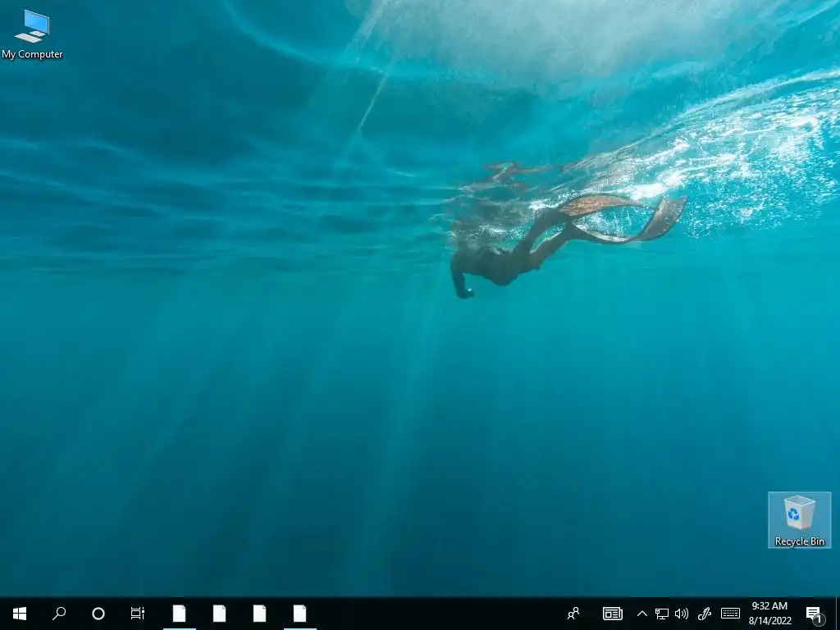Launch Cortana circle icon

pos(98,614)
